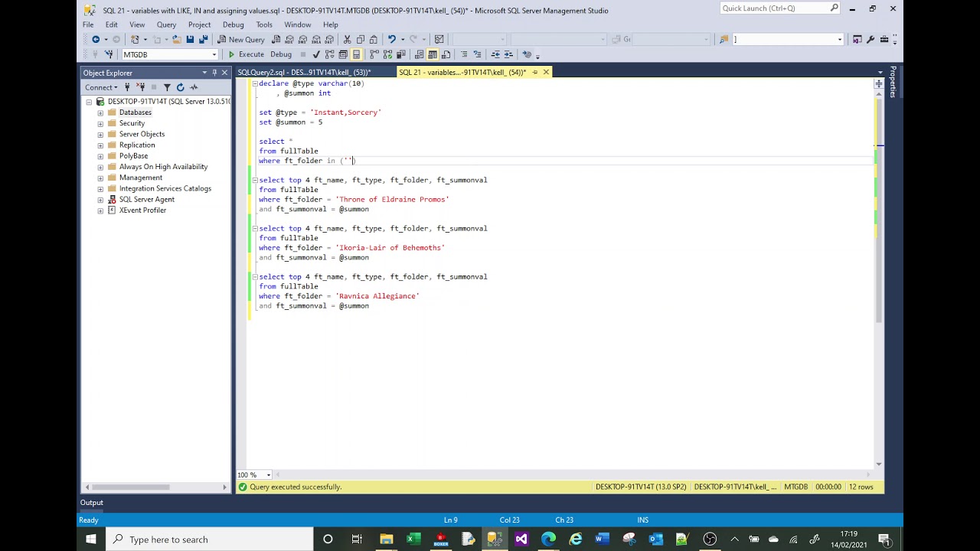The image size is (980, 551).
Task: Click the Increase Indent icon
Action: click(x=508, y=54)
